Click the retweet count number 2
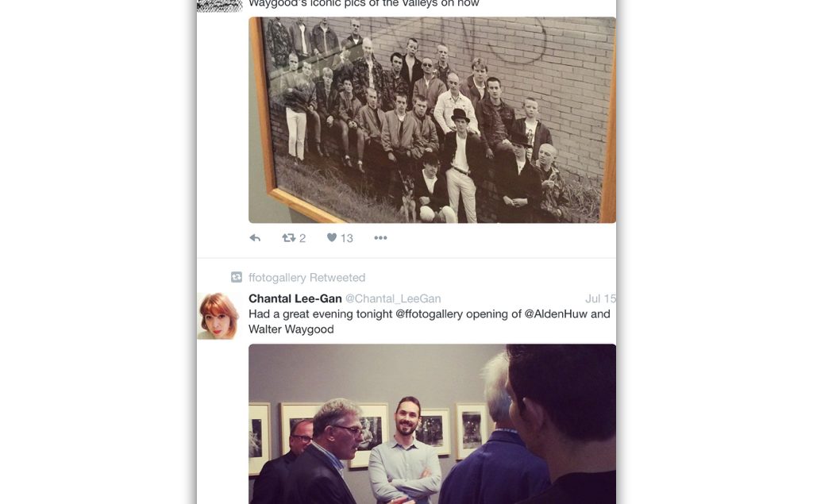This screenshot has width=813, height=504. tap(302, 238)
